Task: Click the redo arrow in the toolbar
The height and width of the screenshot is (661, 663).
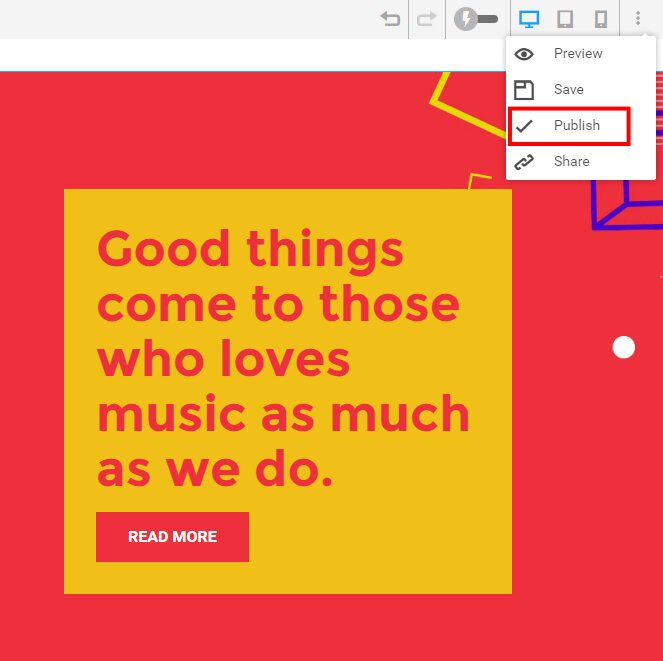Action: (x=427, y=19)
